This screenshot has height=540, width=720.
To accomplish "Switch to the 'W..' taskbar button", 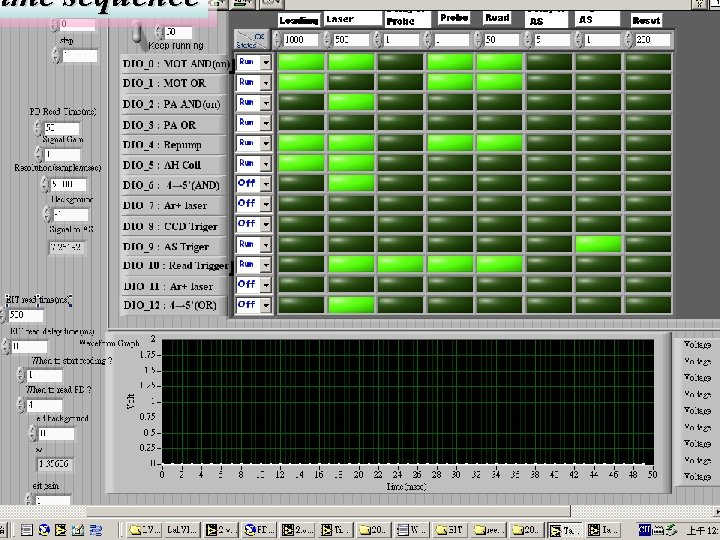I will pos(412,530).
